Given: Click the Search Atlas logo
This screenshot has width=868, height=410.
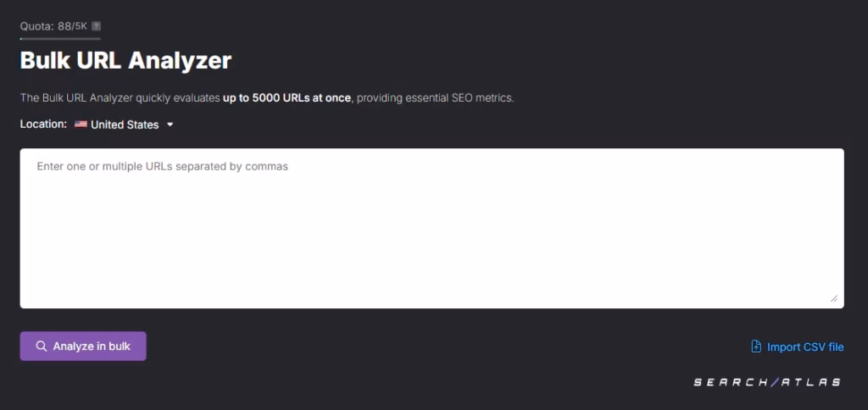Looking at the screenshot, I should click(x=767, y=382).
